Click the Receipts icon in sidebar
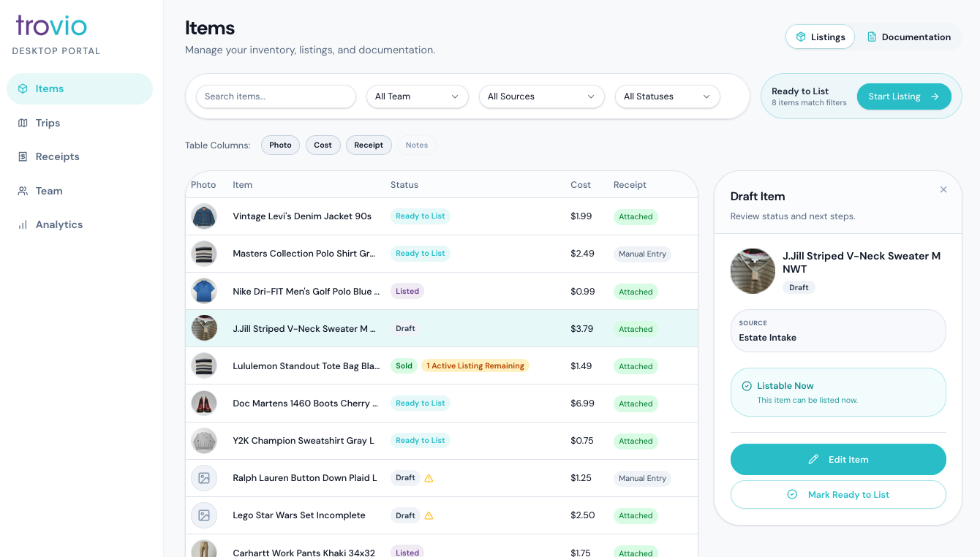Viewport: 980px width, 557px height. (x=23, y=156)
